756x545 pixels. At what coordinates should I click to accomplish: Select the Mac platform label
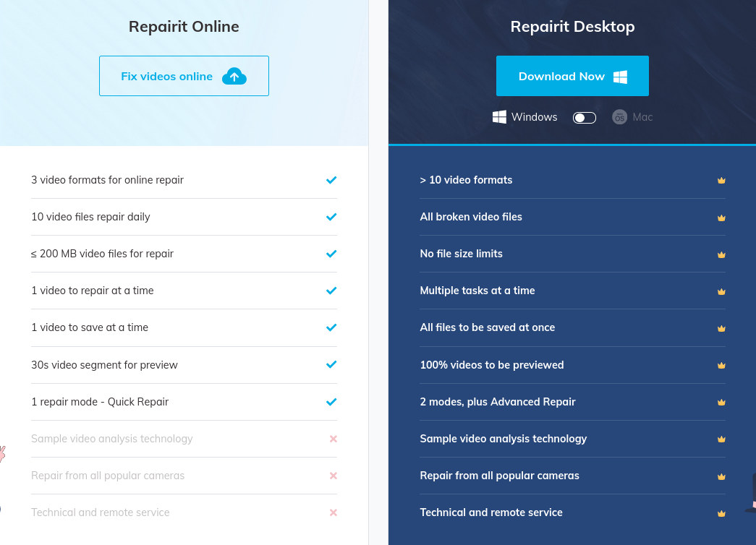[x=642, y=117]
